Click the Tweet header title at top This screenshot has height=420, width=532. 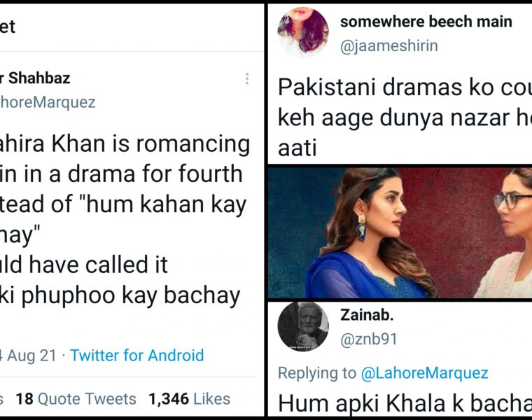tap(7, 27)
